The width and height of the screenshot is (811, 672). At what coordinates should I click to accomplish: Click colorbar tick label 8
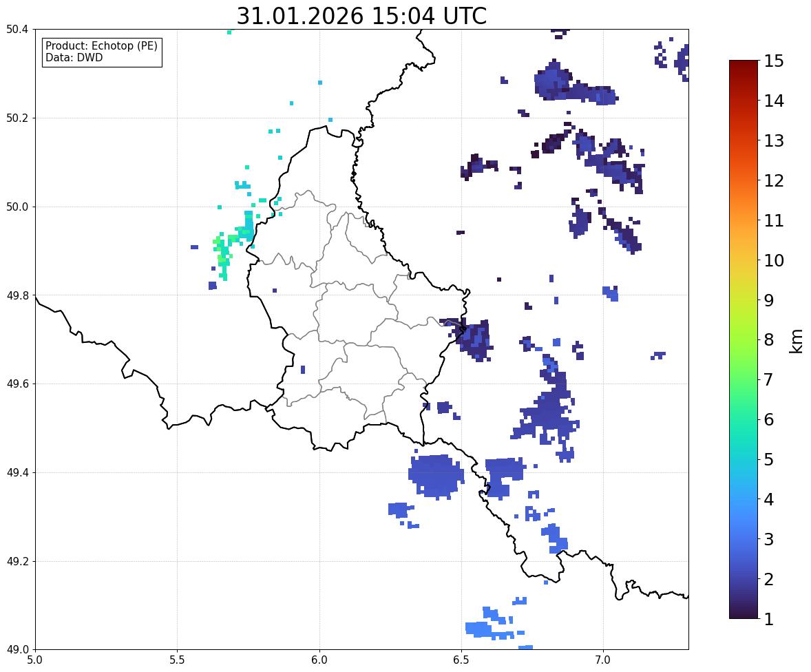[769, 340]
